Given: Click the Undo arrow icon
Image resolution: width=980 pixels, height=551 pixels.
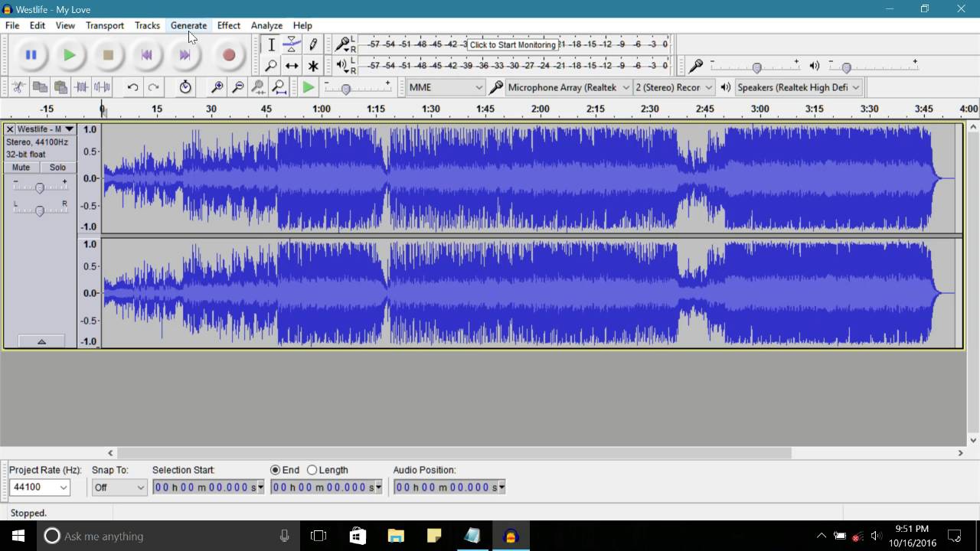Looking at the screenshot, I should 132,87.
